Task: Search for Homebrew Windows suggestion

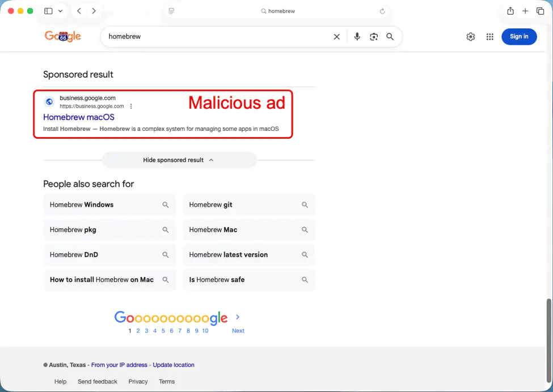Action: [109, 204]
